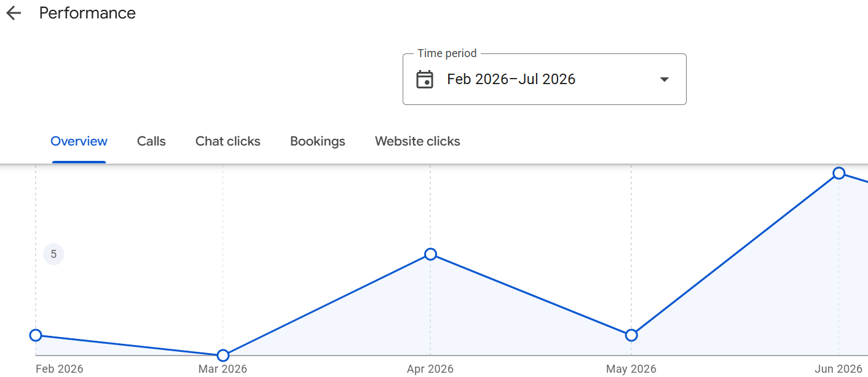The height and width of the screenshot is (377, 868).
Task: Go back using the left arrow icon
Action: click(14, 13)
